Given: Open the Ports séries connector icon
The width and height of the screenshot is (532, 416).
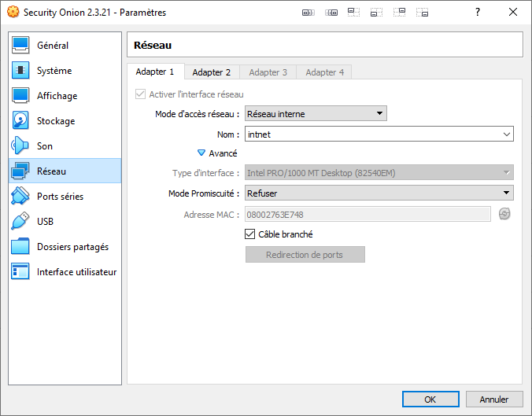Looking at the screenshot, I should click(x=20, y=196).
